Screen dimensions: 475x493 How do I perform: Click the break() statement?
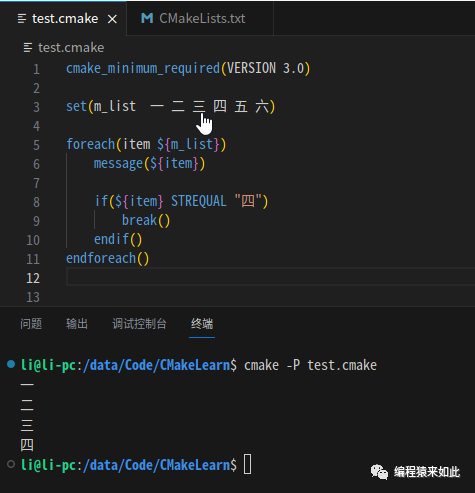146,220
